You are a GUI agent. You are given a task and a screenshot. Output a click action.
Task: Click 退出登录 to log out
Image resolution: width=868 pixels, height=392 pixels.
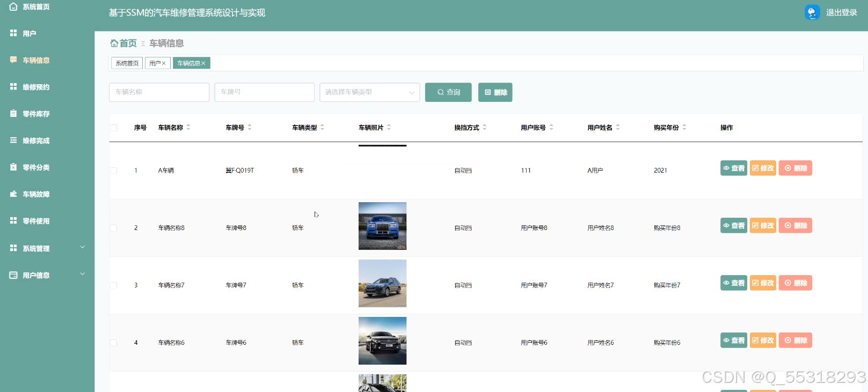coord(841,12)
